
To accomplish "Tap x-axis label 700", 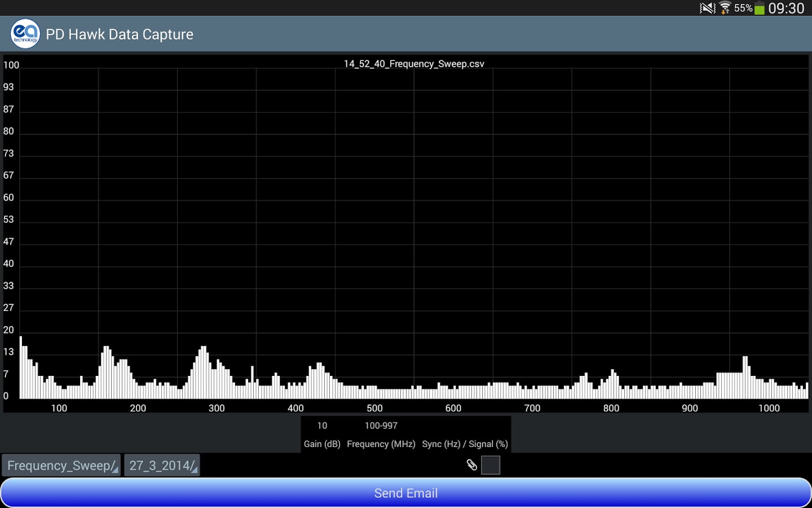I will [532, 408].
